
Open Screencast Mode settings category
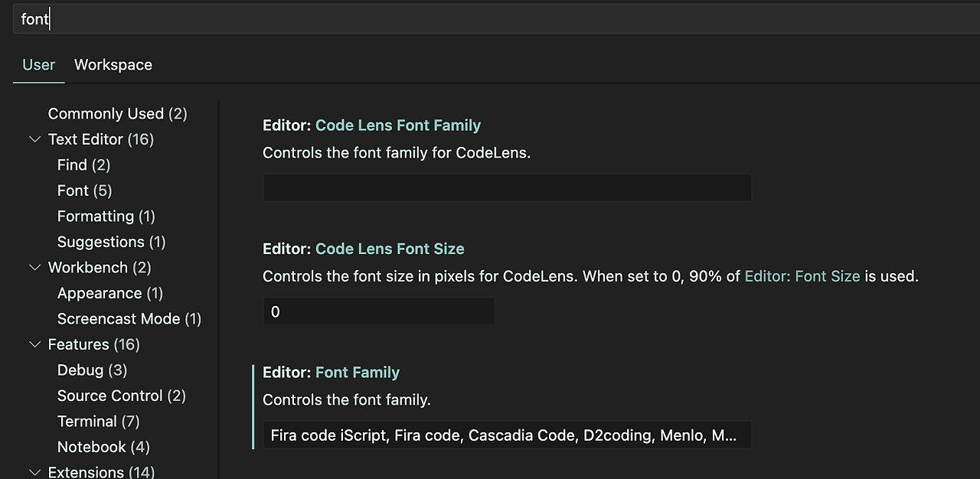[129, 319]
